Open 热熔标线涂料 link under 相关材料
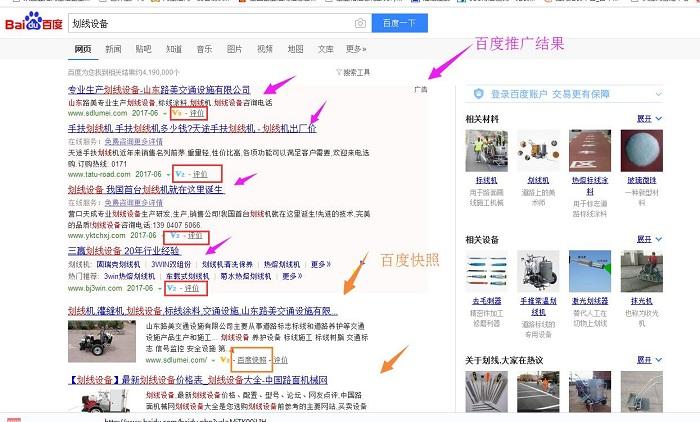This screenshot has height=422, width=700. coord(590,186)
